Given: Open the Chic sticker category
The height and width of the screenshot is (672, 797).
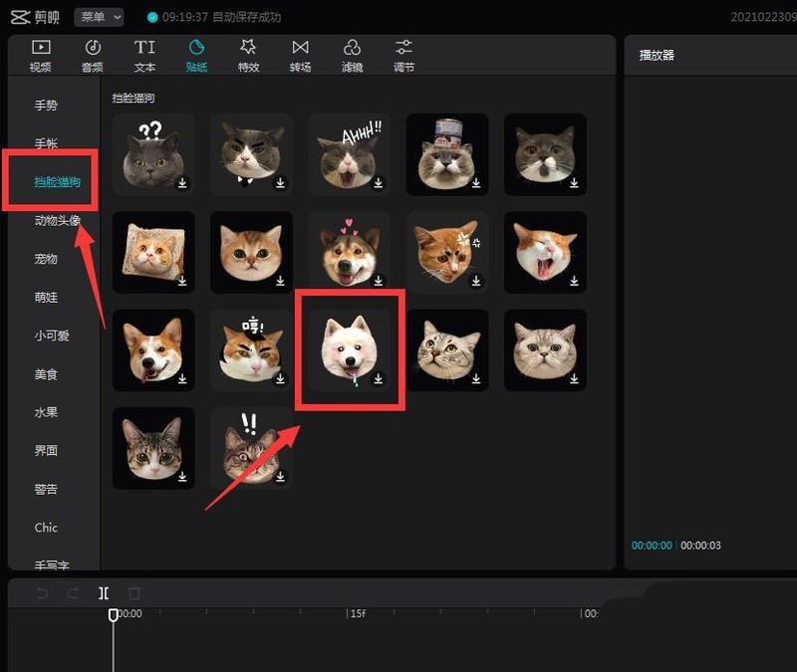Looking at the screenshot, I should pyautogui.click(x=46, y=528).
